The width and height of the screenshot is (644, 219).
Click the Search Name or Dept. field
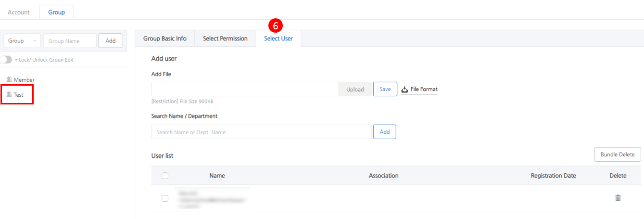click(261, 132)
